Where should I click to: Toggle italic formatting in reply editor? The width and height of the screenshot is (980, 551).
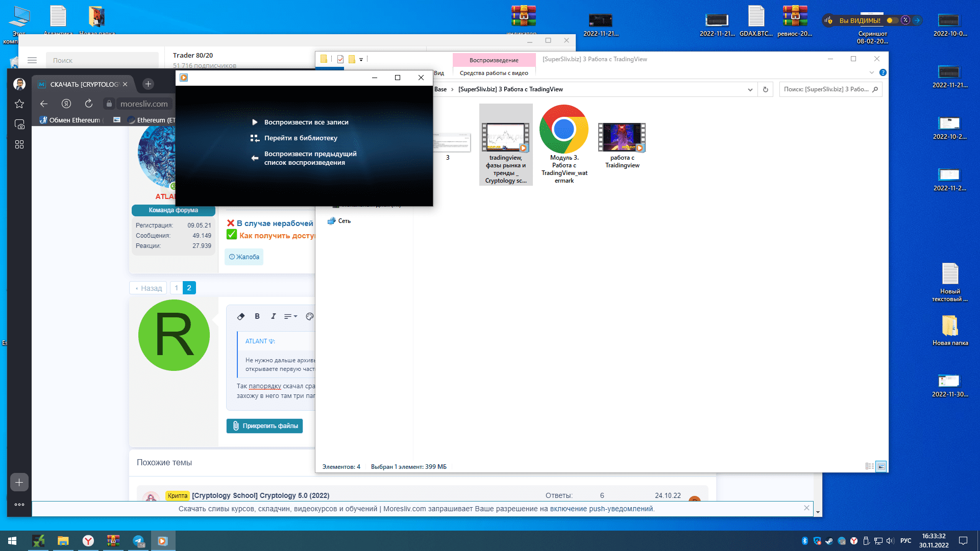274,316
